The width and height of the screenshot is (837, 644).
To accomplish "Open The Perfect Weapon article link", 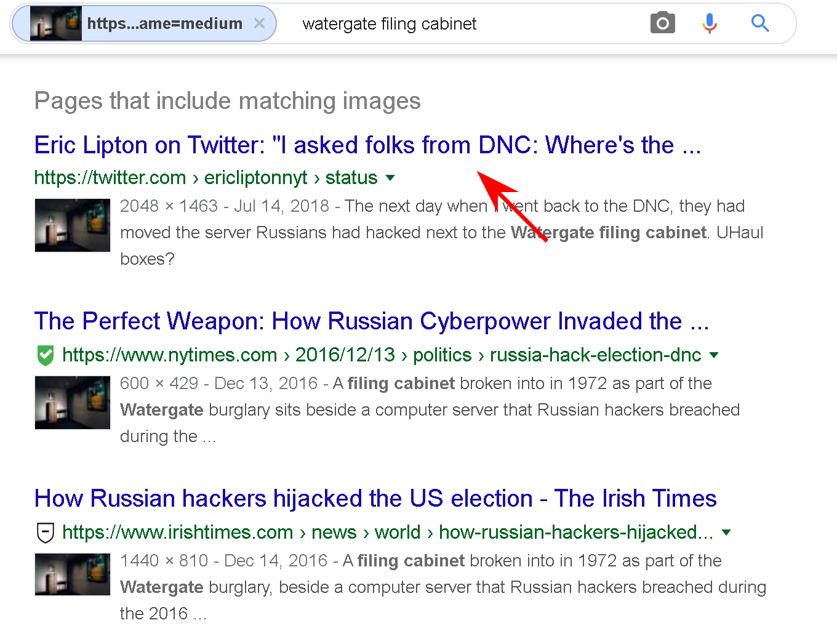I will pyautogui.click(x=371, y=321).
